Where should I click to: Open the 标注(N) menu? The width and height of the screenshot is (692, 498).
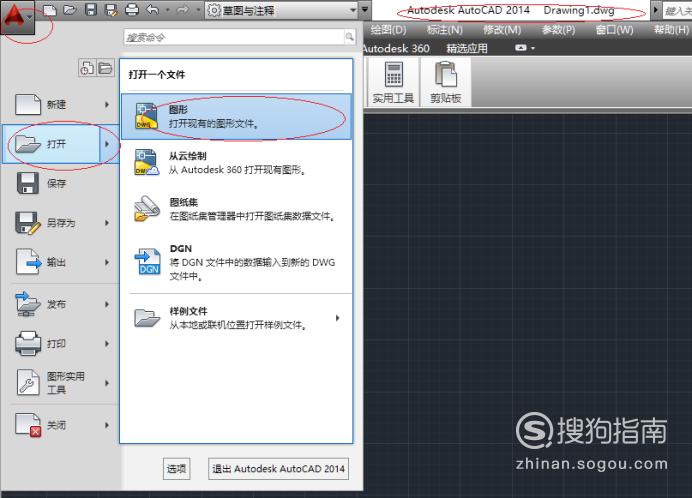pos(444,30)
